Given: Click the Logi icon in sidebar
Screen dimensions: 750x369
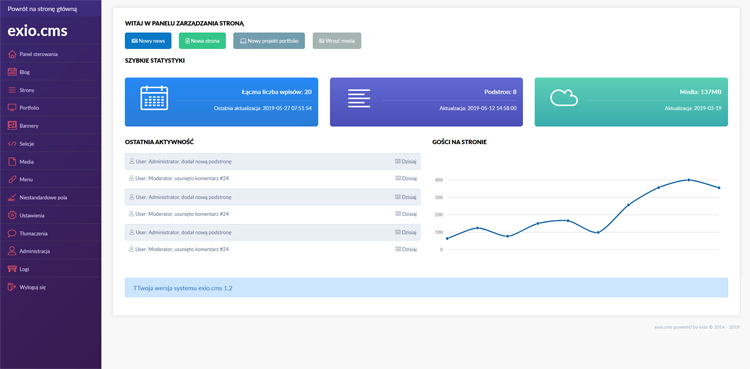Looking at the screenshot, I should click(x=12, y=269).
